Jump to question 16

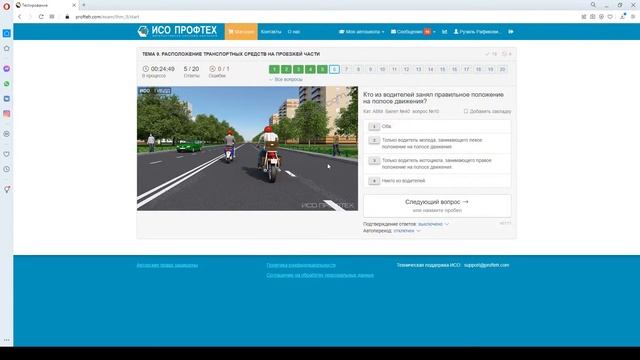454,69
